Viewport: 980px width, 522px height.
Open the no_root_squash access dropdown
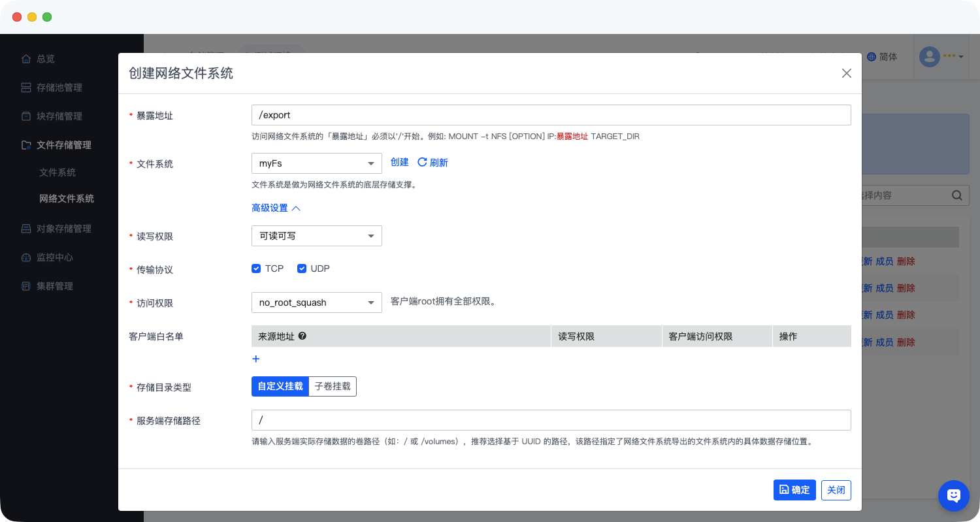(x=316, y=302)
